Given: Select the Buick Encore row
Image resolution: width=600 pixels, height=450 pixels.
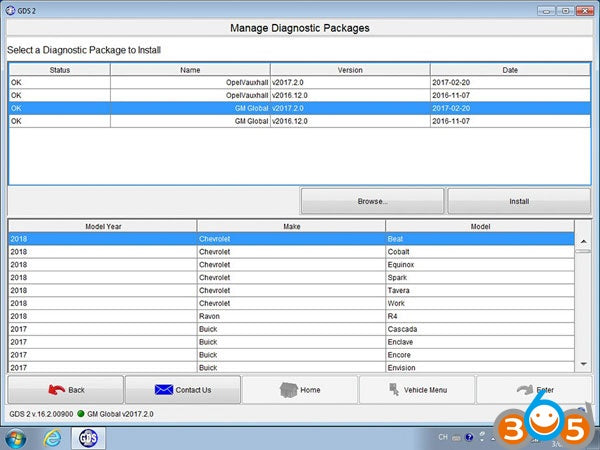Looking at the screenshot, I should (291, 355).
